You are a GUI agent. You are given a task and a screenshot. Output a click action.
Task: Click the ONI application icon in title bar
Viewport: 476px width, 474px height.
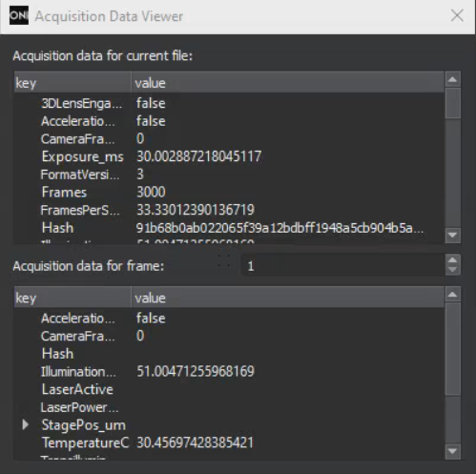pos(19,15)
